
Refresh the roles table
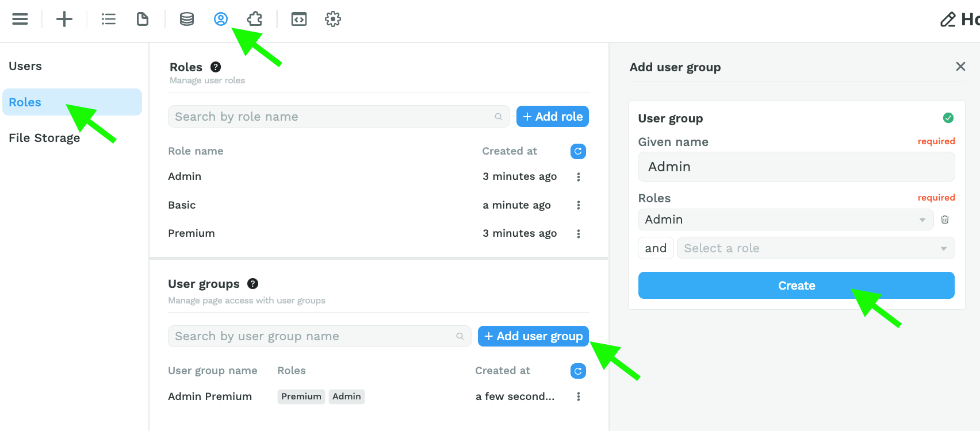click(578, 151)
